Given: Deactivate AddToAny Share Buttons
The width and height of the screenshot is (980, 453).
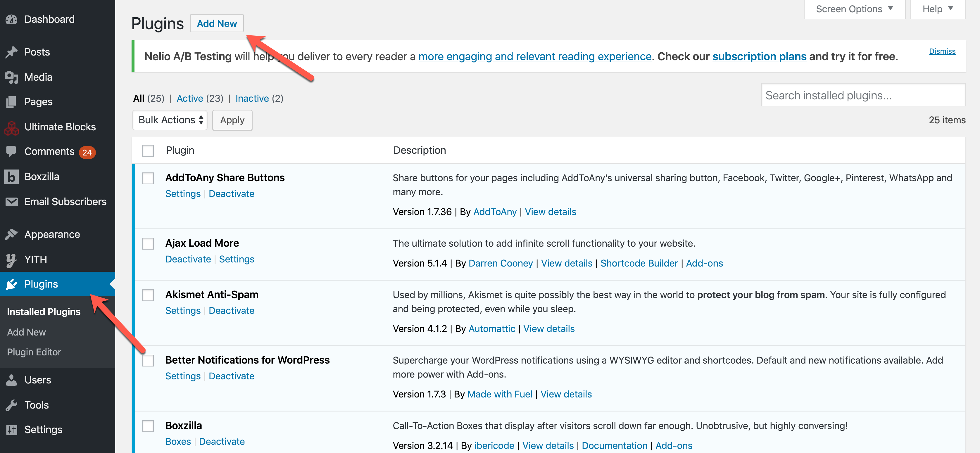Looking at the screenshot, I should [x=231, y=194].
